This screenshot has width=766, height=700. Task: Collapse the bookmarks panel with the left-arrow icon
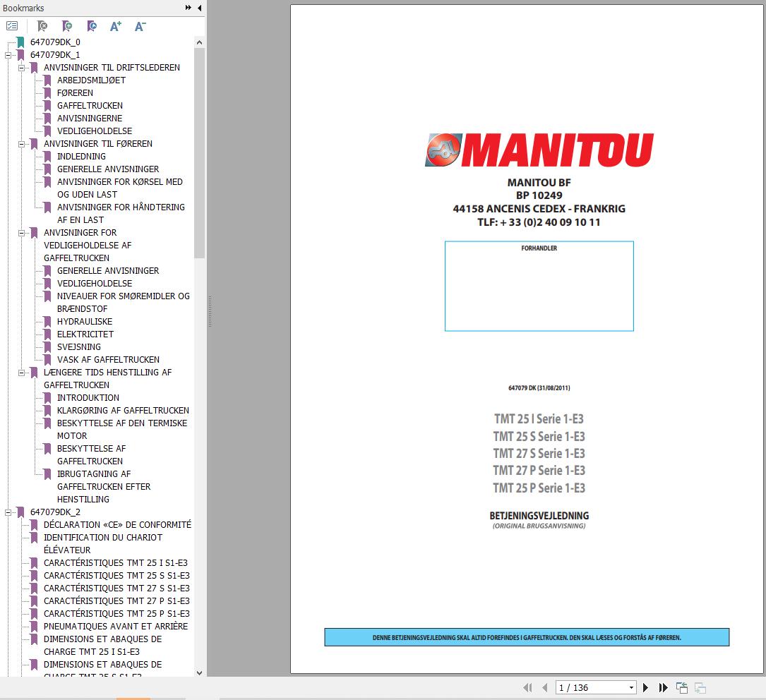[x=199, y=8]
